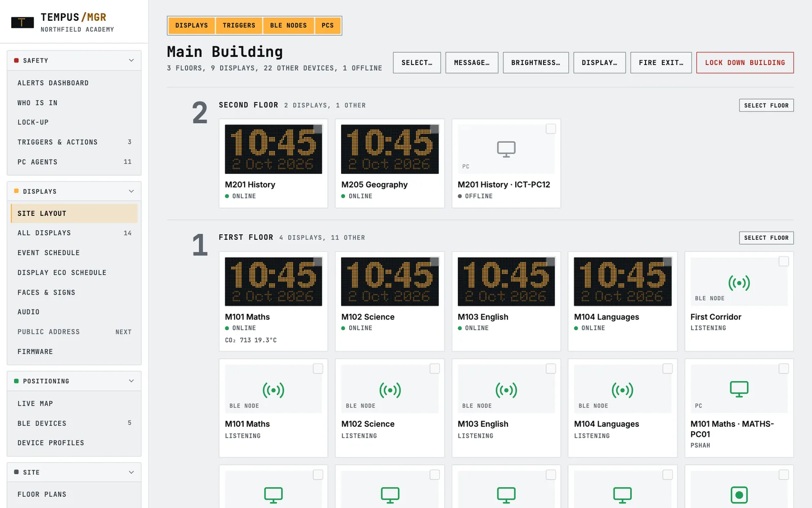This screenshot has height=508, width=812.
Task: Click the orange Displays section marker icon
Action: coord(16,191)
